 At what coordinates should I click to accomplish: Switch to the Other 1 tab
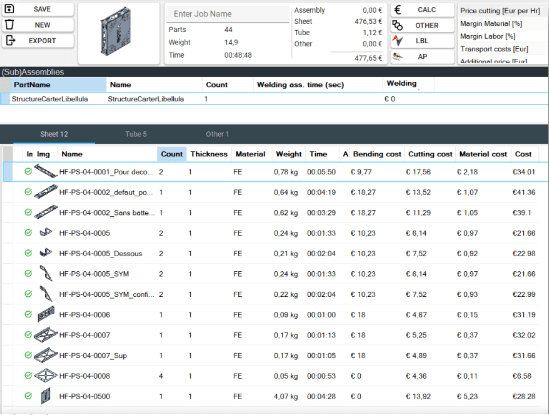point(217,134)
